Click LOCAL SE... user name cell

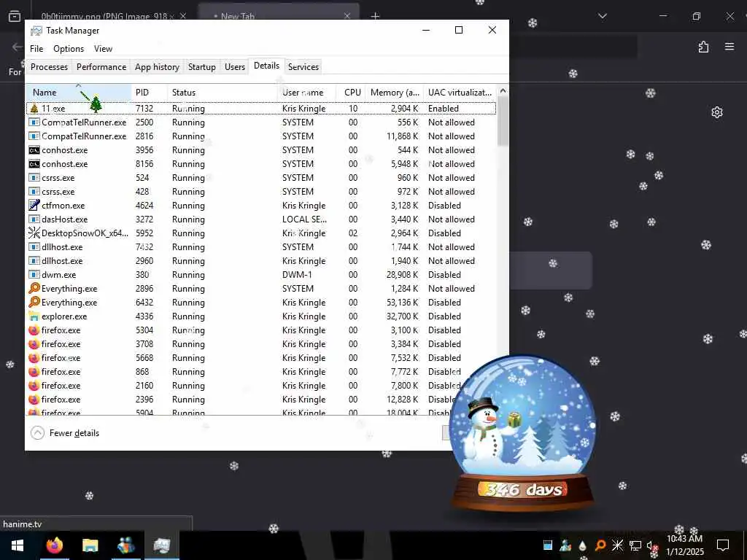[x=304, y=219]
